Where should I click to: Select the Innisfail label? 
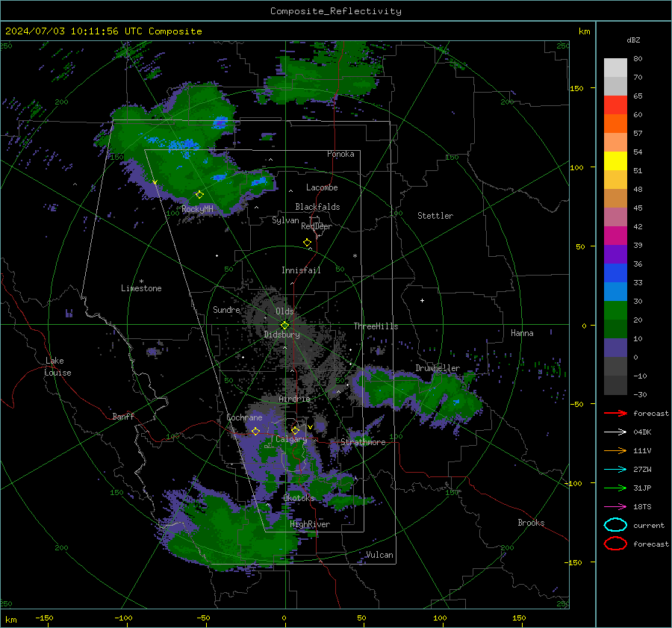click(x=301, y=270)
